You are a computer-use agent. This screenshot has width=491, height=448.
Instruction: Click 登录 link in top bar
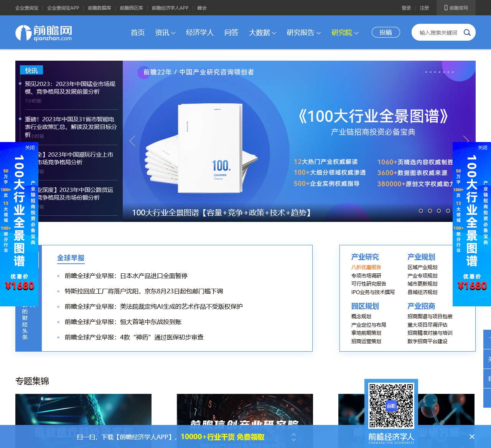(x=406, y=8)
